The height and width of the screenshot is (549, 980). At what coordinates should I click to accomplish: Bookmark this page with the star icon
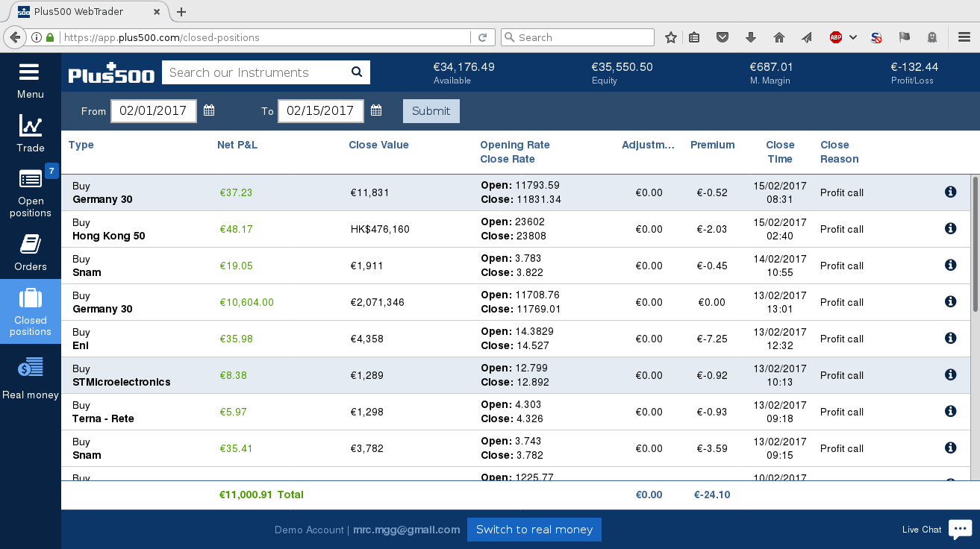[671, 37]
